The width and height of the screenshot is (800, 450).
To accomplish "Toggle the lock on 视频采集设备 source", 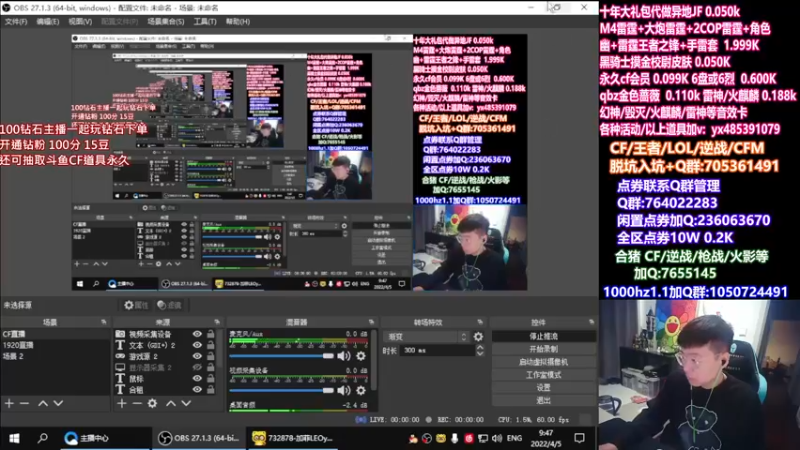I will [x=210, y=334].
